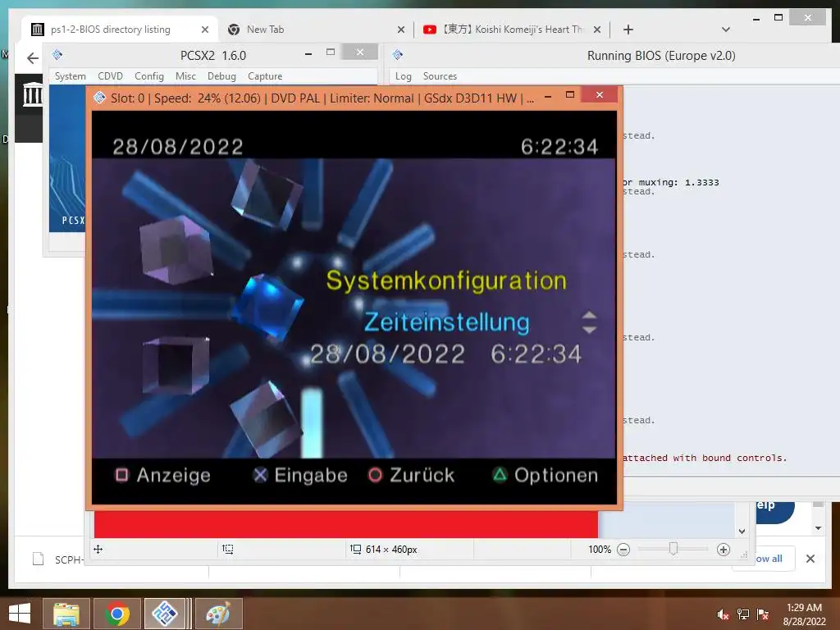Select the Zeiteinstellung menu entry
The height and width of the screenshot is (630, 840).
[446, 322]
